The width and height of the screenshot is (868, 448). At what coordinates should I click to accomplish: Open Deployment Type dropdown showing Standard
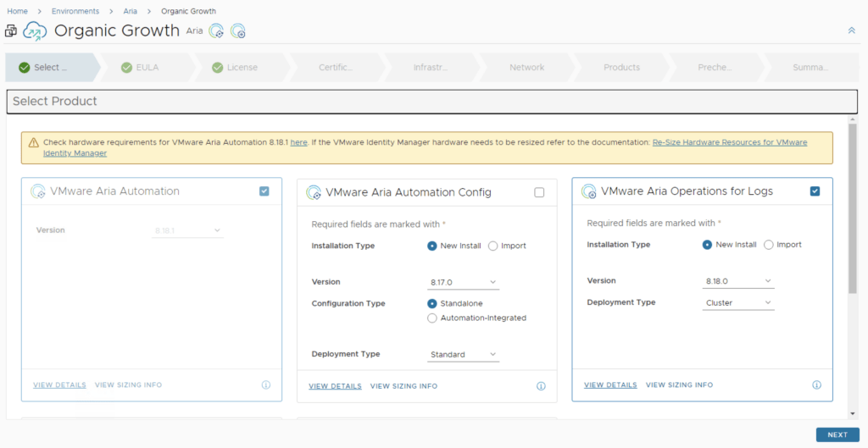coord(463,355)
